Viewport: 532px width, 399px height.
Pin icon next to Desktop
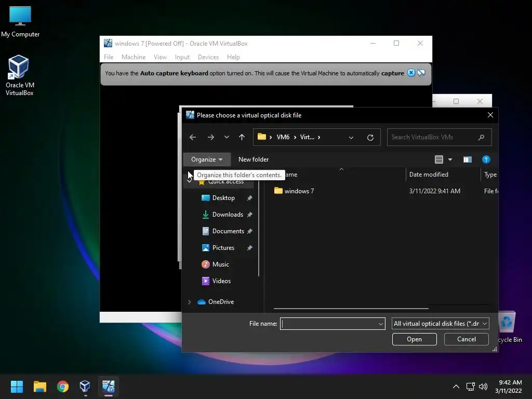coord(250,198)
